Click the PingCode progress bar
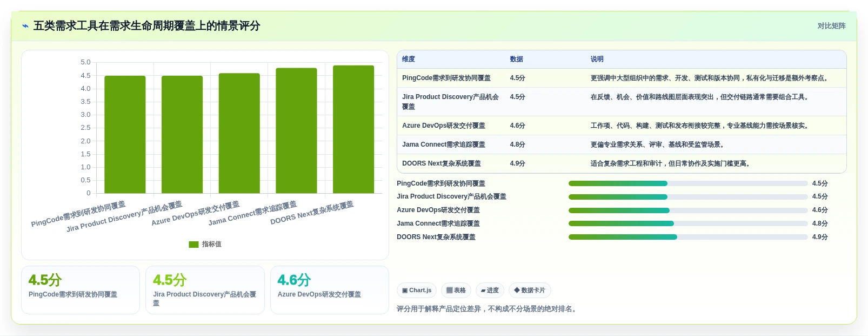 pyautogui.click(x=688, y=183)
